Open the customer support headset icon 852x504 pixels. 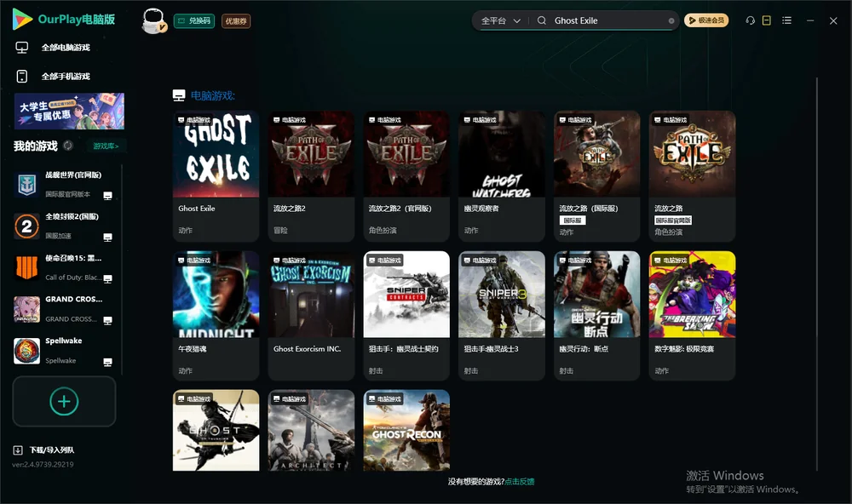click(750, 20)
